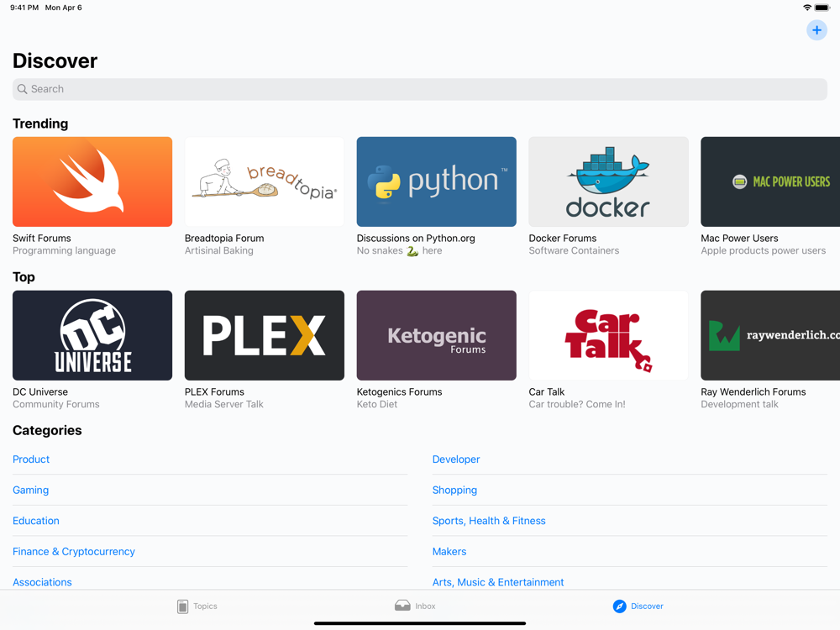Click the 'Apple products power users' subtitle
The height and width of the screenshot is (630, 840).
pos(764,250)
